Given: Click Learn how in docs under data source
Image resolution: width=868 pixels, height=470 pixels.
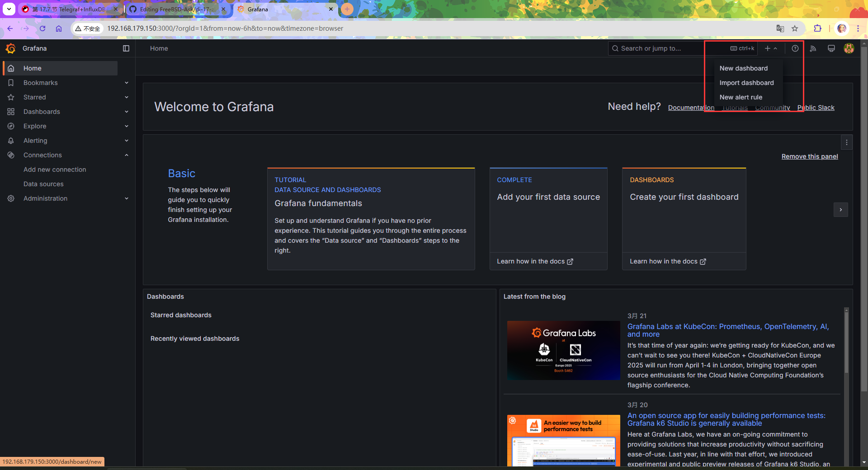Looking at the screenshot, I should [x=535, y=261].
